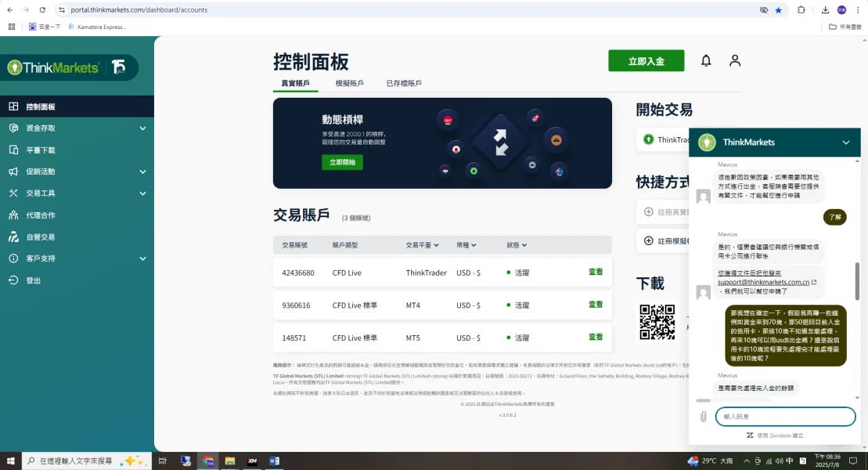Viewport: 868px width, 470px height.
Task: Click the chat scrollbar thumb
Action: point(858,281)
